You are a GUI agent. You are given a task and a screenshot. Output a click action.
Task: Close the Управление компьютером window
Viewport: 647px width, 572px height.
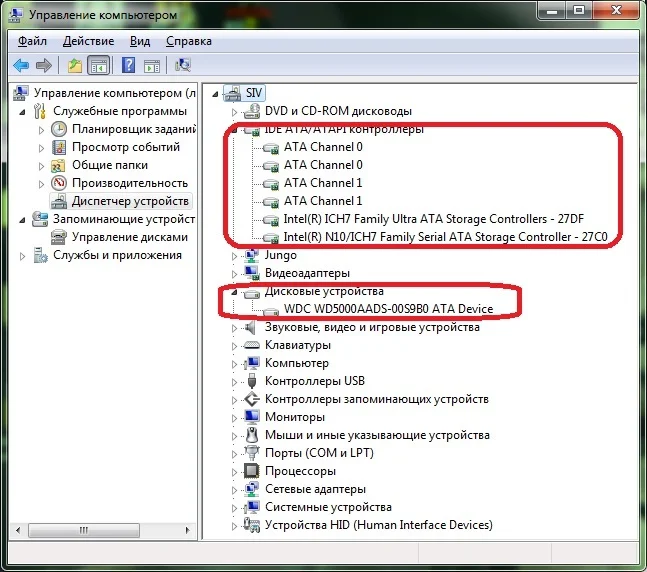(x=616, y=10)
